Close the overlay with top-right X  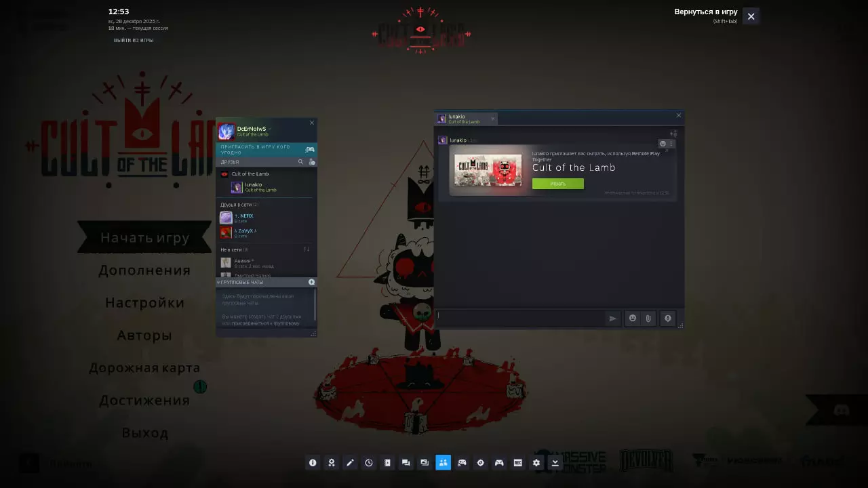point(751,16)
